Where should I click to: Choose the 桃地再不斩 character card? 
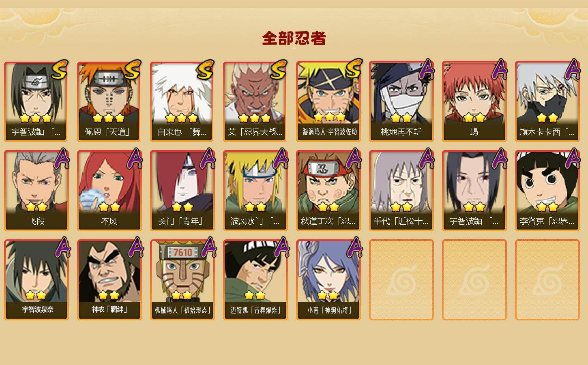(401, 101)
